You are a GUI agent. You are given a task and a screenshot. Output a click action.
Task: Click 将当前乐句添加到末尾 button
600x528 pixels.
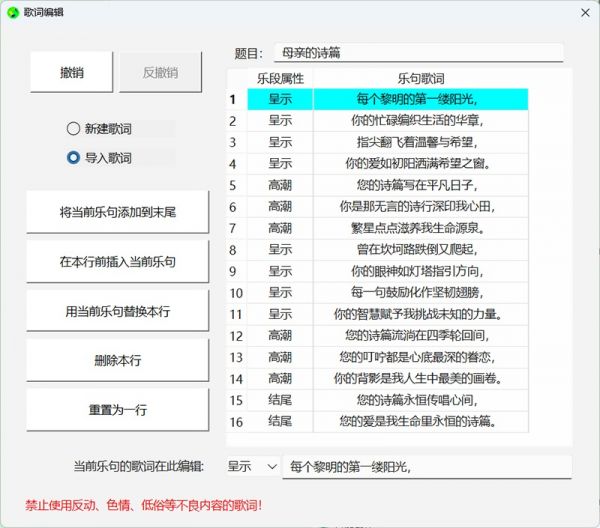[118, 212]
